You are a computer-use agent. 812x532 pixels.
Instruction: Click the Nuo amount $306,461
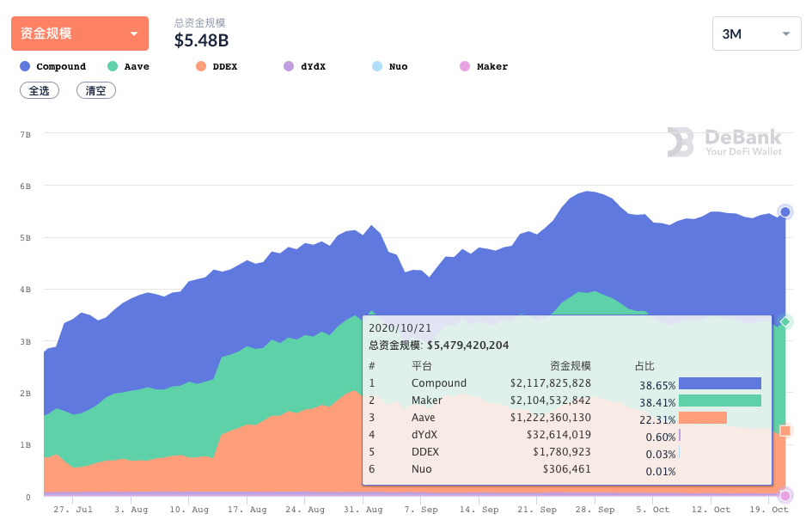click(567, 468)
